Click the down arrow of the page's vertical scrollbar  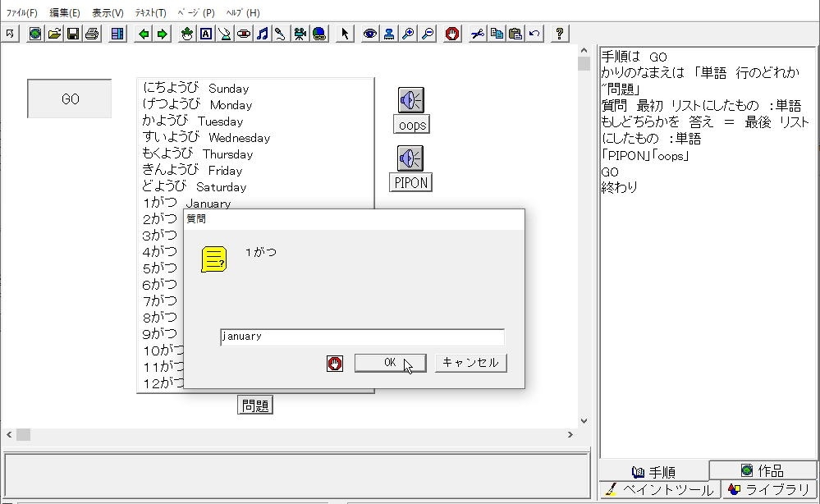pyautogui.click(x=584, y=421)
